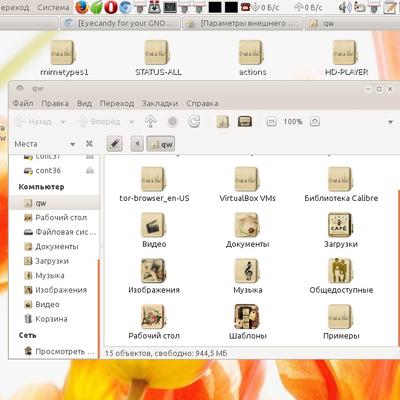Expand the view mode dropdown arrow

[x=390, y=122]
